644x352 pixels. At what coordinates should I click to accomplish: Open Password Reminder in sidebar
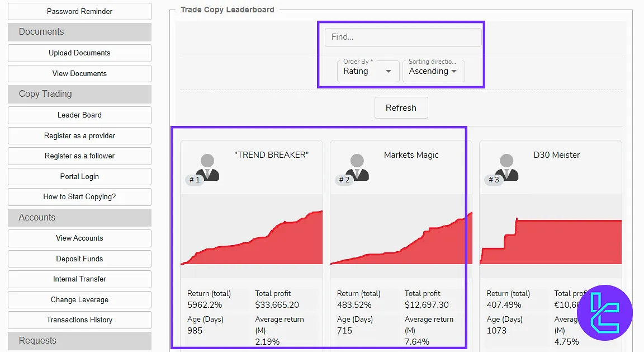80,12
